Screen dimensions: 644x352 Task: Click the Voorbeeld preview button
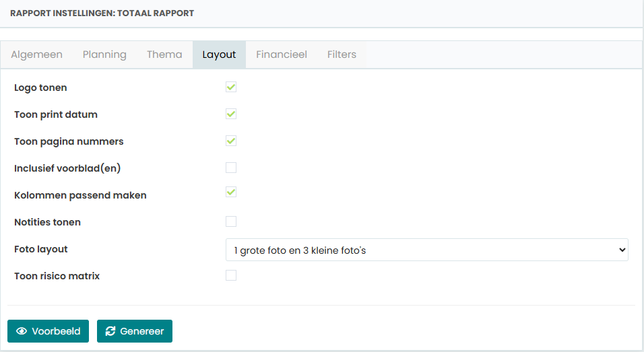(x=48, y=331)
